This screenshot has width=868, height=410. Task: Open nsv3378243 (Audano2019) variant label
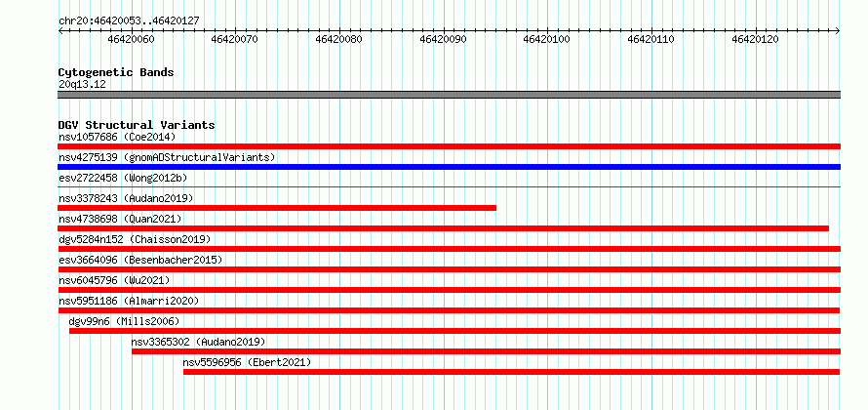[x=126, y=198]
